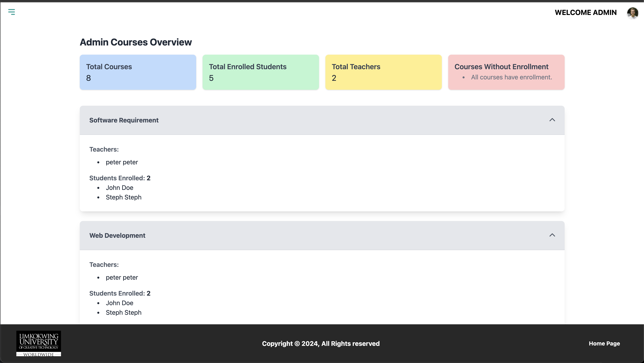Open the hamburger sidebar menu icon

(12, 12)
